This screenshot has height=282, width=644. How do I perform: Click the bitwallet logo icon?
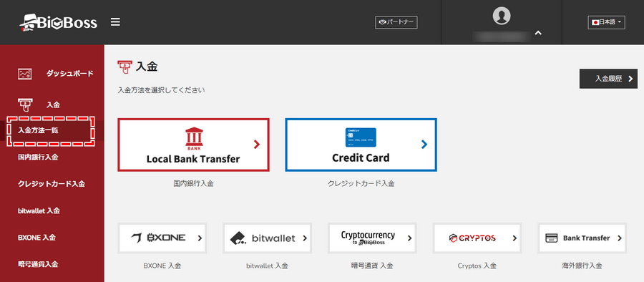click(x=238, y=238)
